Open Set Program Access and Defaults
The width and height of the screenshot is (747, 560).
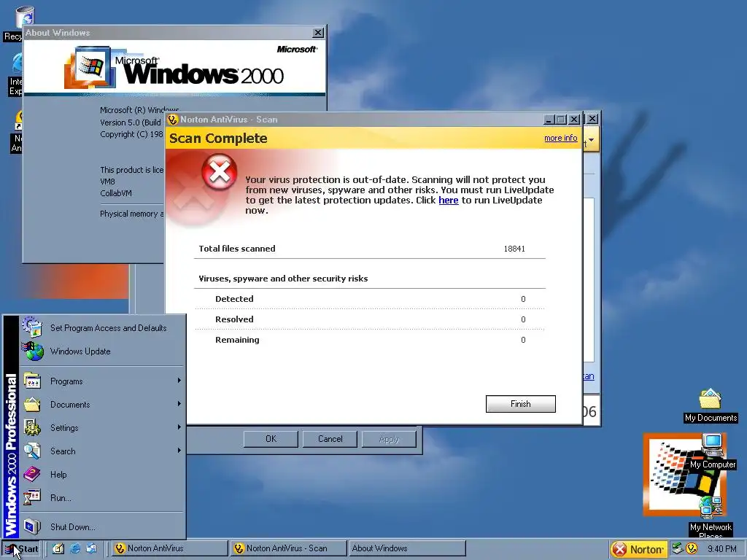[102, 327]
